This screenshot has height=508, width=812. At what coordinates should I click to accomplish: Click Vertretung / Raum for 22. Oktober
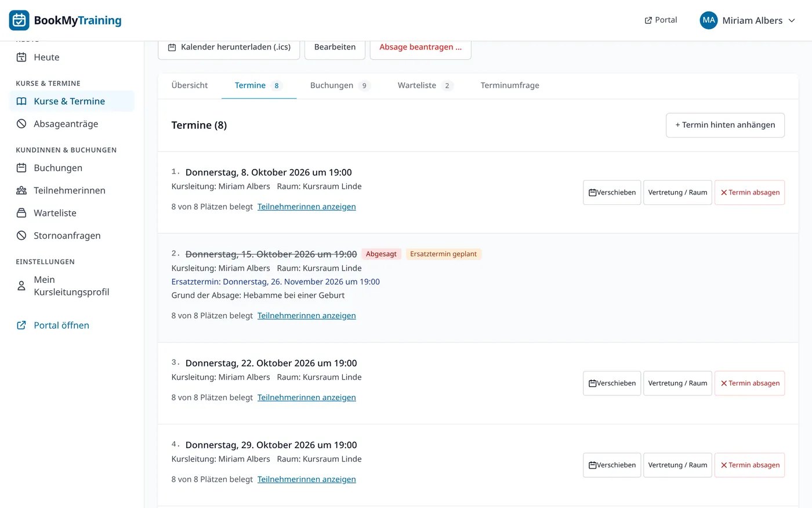677,384
